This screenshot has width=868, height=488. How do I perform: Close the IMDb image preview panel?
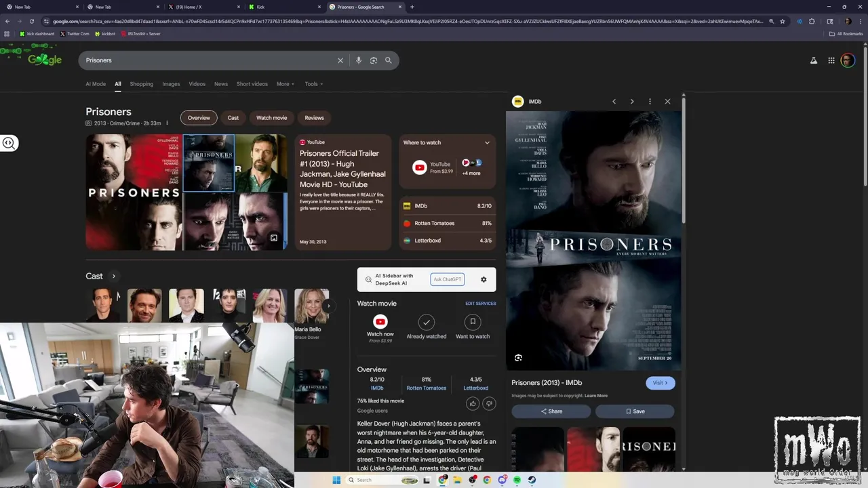(x=667, y=102)
